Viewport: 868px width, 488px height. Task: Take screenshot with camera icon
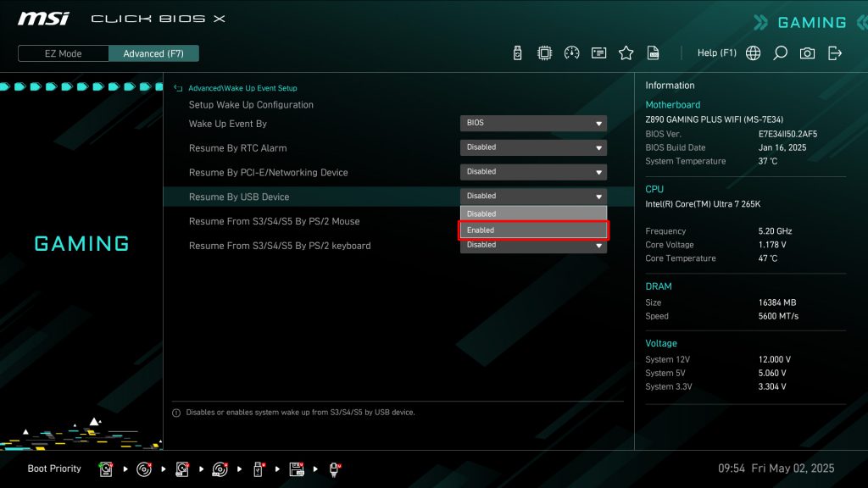(x=807, y=53)
